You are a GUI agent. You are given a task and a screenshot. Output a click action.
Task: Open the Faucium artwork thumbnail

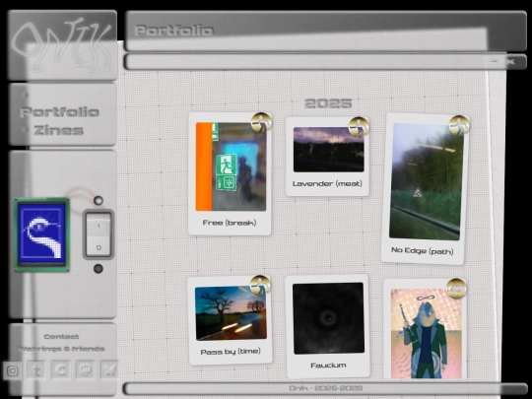point(328,318)
